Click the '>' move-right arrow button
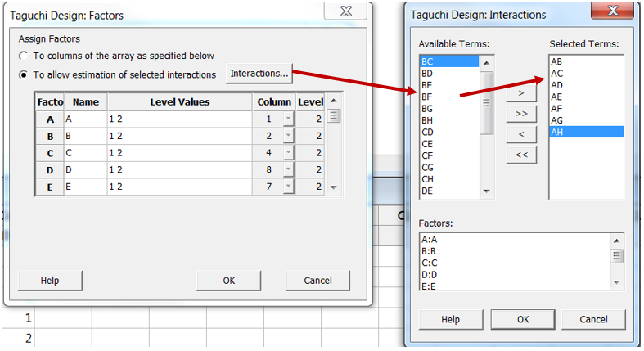Screen dimensions: 644x351 click(521, 94)
